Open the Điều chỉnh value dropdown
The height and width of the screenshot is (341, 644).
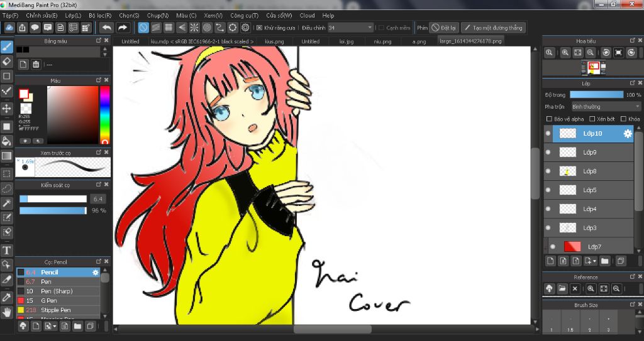(x=370, y=28)
